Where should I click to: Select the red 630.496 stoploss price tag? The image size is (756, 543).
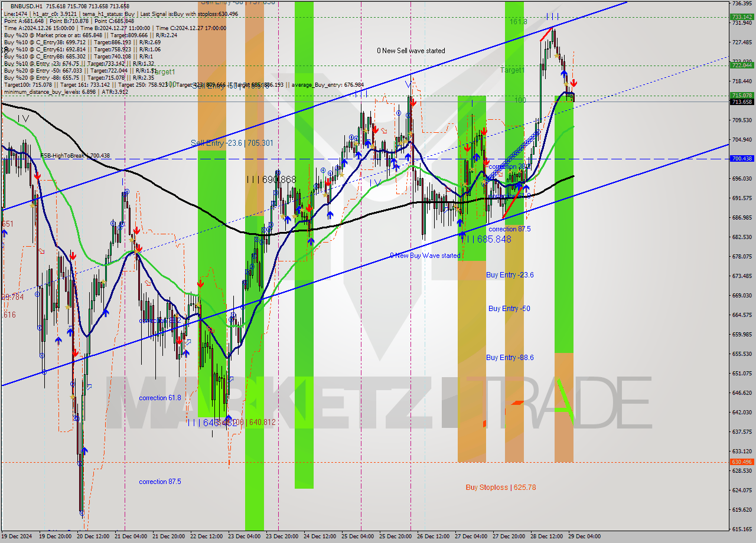742,462
